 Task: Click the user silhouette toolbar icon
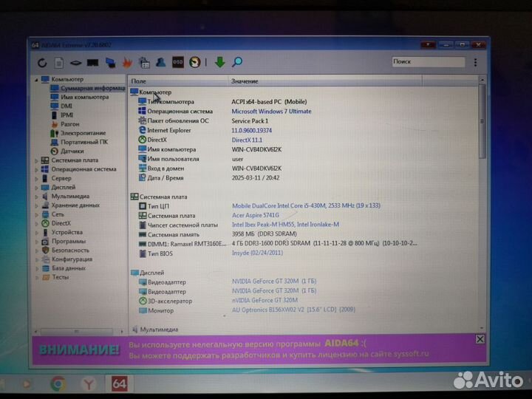160,63
